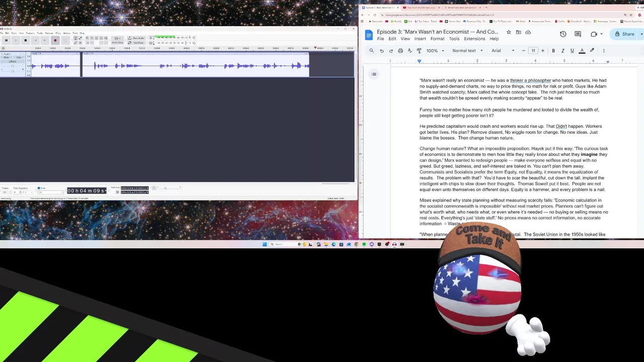644x362 pixels.
Task: Click Get Effects in Audacity
Action: pos(136,43)
